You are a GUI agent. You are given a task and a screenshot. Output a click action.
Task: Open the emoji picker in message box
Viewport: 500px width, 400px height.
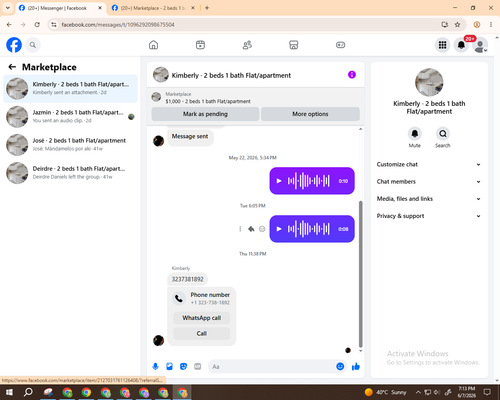point(340,367)
